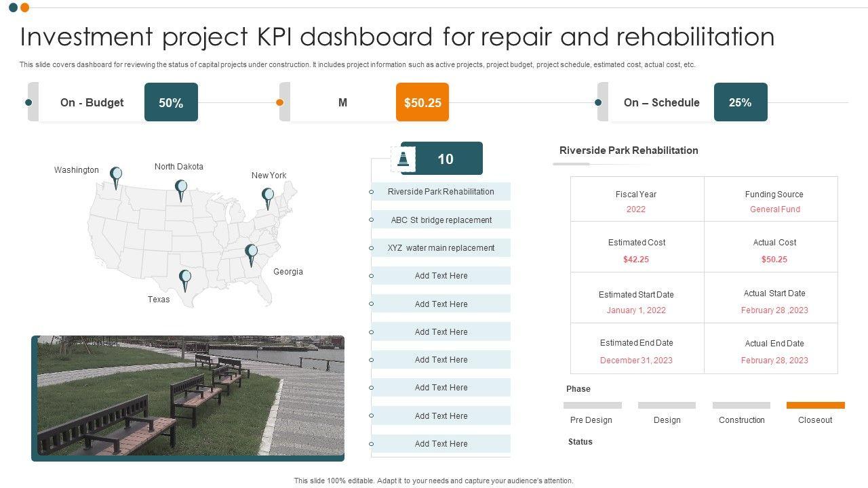
Task: Click the Washington map pin
Action: tap(116, 176)
